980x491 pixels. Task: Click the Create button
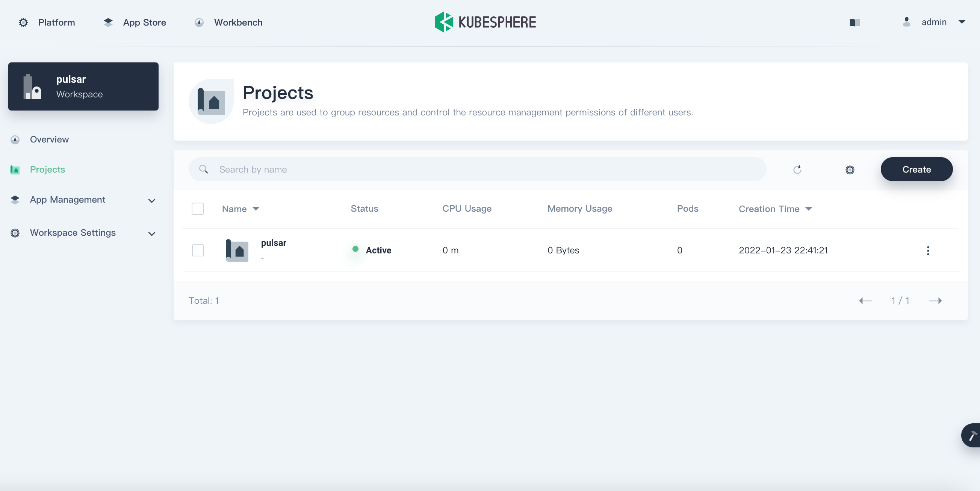click(x=916, y=170)
